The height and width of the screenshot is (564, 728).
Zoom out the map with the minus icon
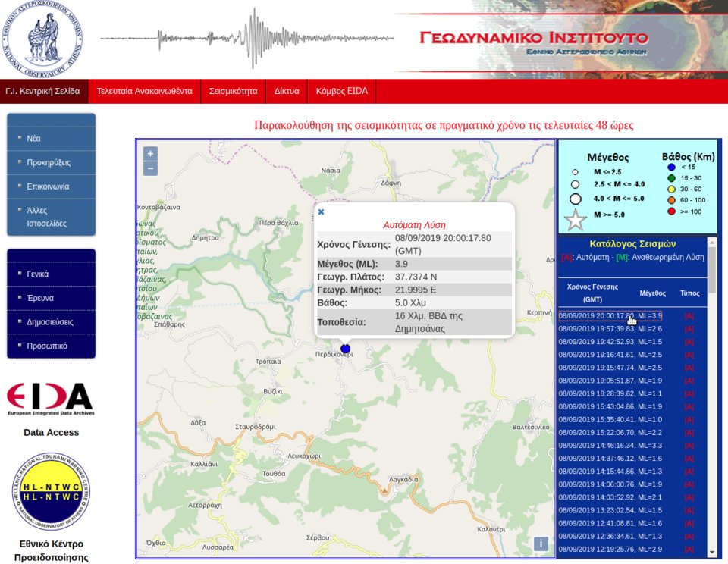(x=149, y=168)
